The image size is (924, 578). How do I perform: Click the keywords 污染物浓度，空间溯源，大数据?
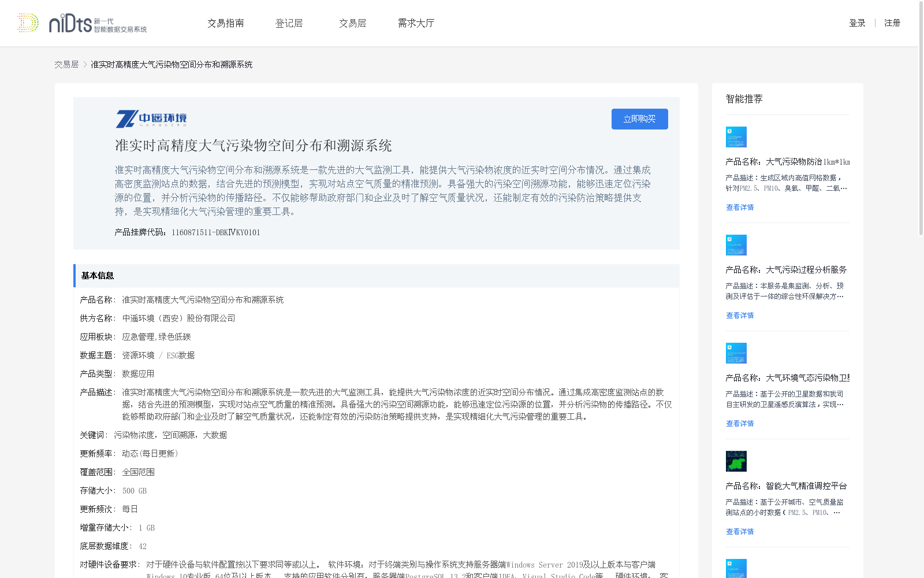pyautogui.click(x=170, y=435)
